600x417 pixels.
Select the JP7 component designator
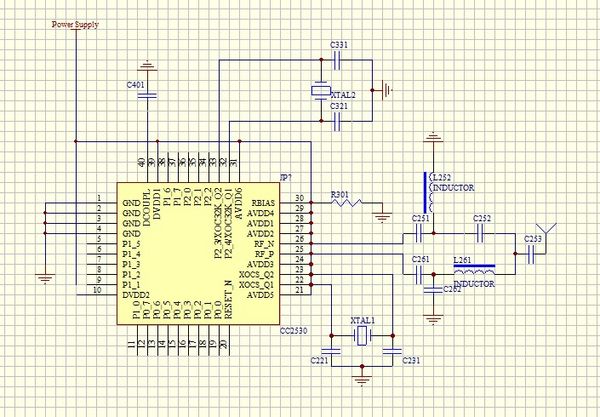tap(286, 176)
